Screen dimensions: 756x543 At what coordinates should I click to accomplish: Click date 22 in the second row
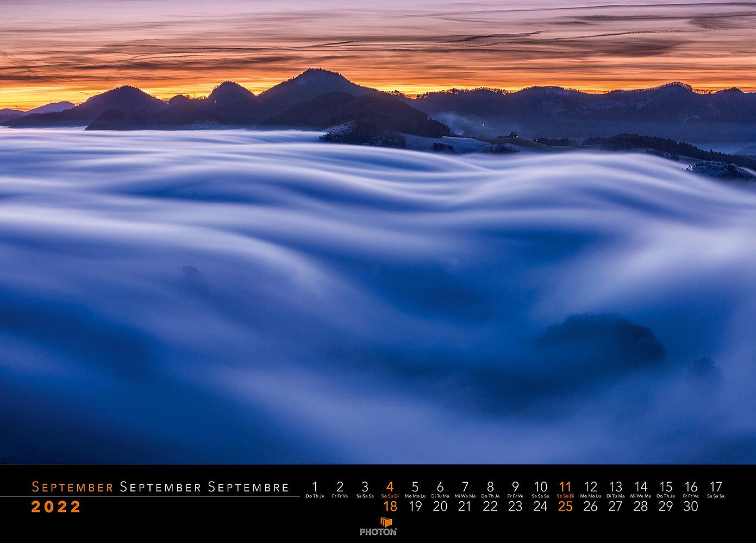click(x=490, y=507)
